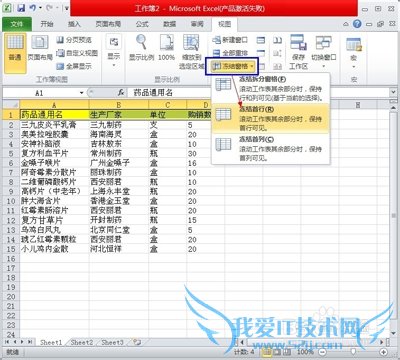Expand the 显示 show group dropdown
This screenshot has height=360, width=400.
(114, 52)
